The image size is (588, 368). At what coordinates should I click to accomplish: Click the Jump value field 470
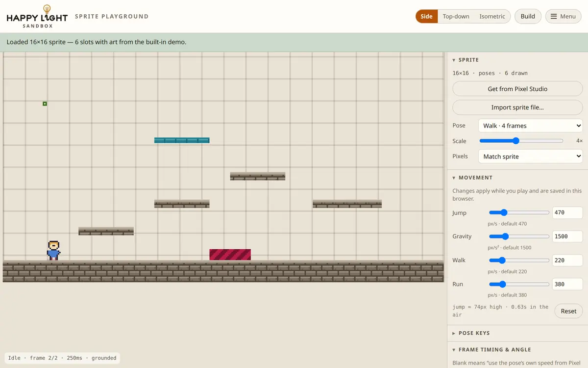pos(567,212)
